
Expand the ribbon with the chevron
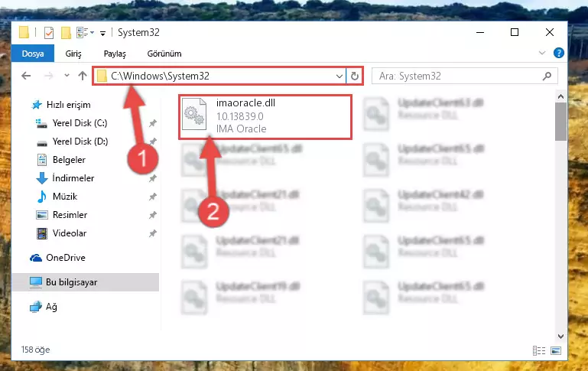pyautogui.click(x=542, y=53)
